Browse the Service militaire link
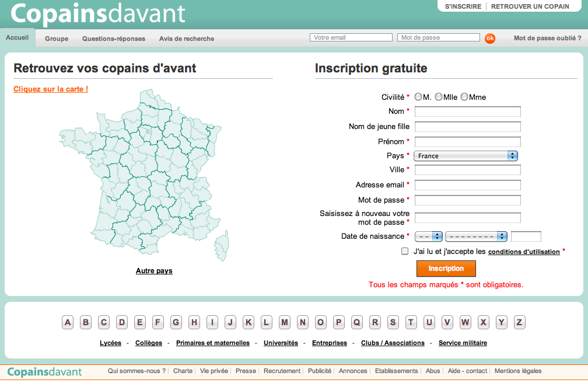This screenshot has width=588, height=390. (x=463, y=343)
